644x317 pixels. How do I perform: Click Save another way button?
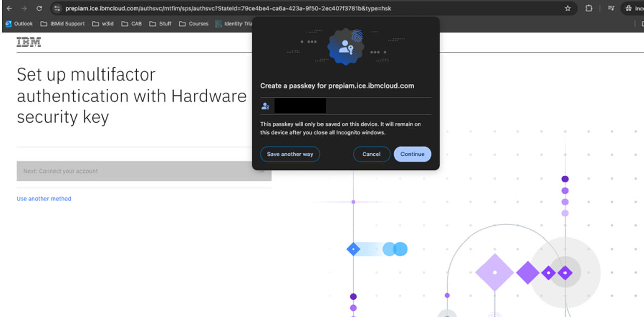click(290, 154)
